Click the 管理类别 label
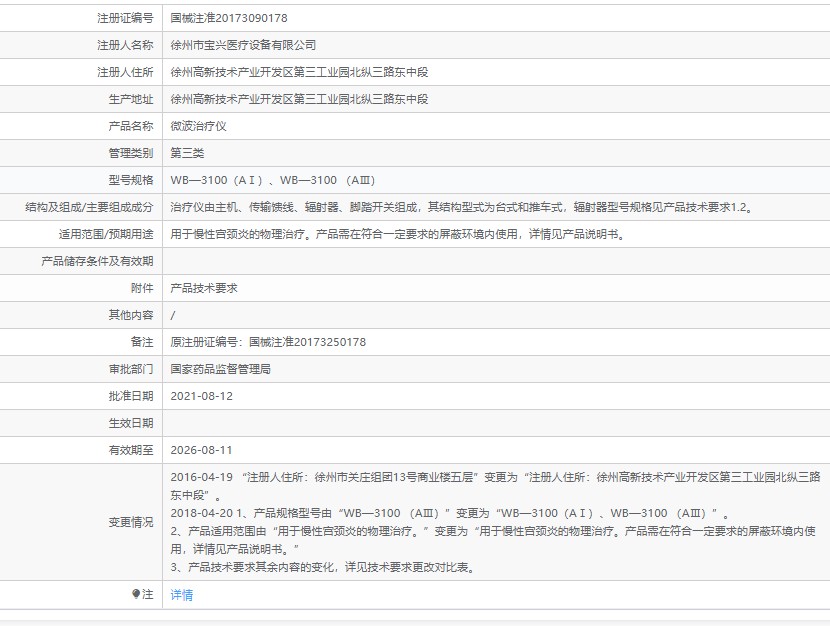 (x=131, y=153)
